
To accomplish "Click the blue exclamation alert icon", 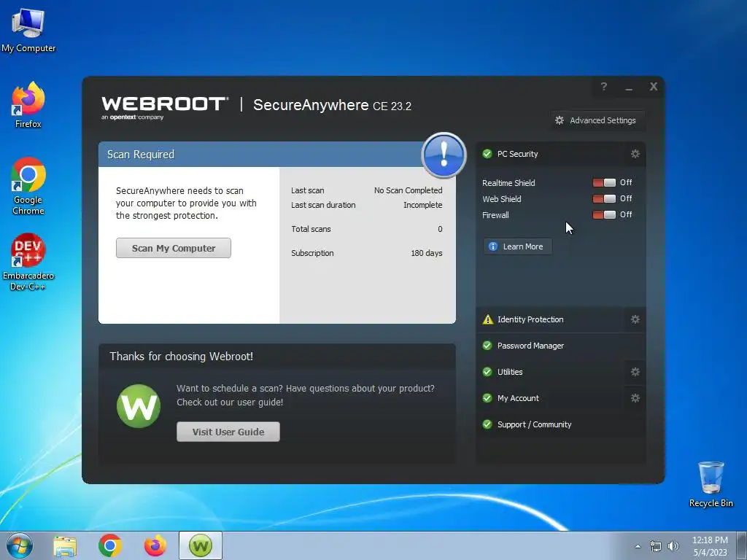I will tap(444, 155).
